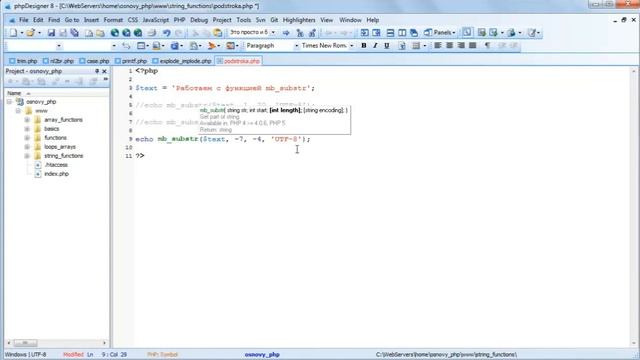Click osnovy_php label in status bar
Image resolution: width=640 pixels, height=360 pixels.
[262, 355]
